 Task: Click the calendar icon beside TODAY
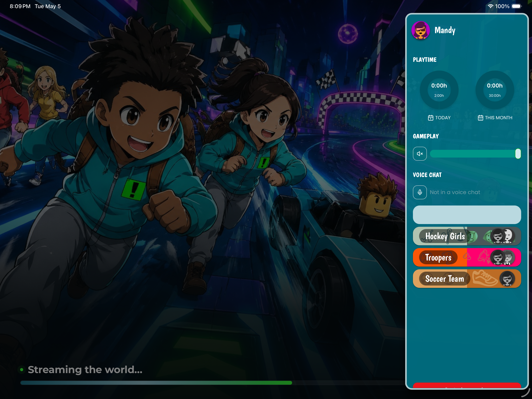coord(431,118)
